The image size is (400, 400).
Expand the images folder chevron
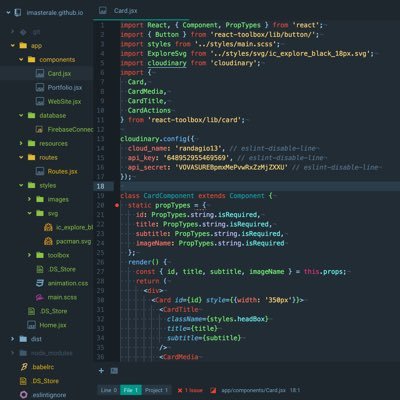[29, 199]
